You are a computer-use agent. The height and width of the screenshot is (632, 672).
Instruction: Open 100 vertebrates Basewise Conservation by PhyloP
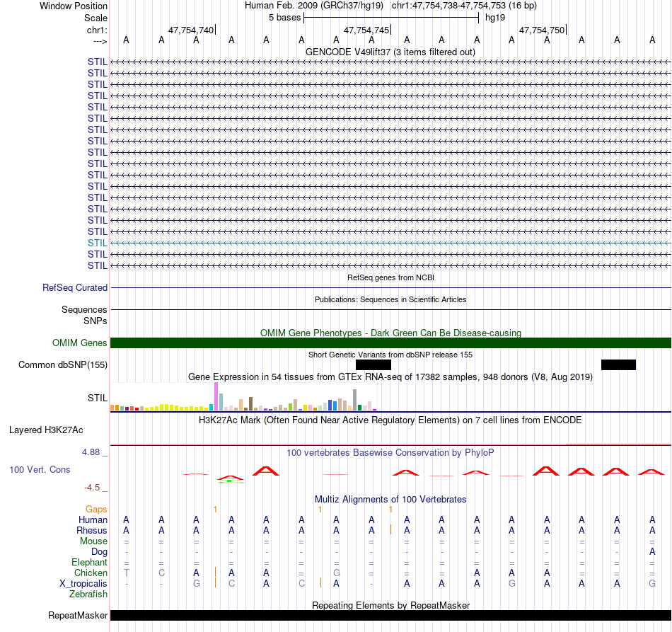coord(390,452)
